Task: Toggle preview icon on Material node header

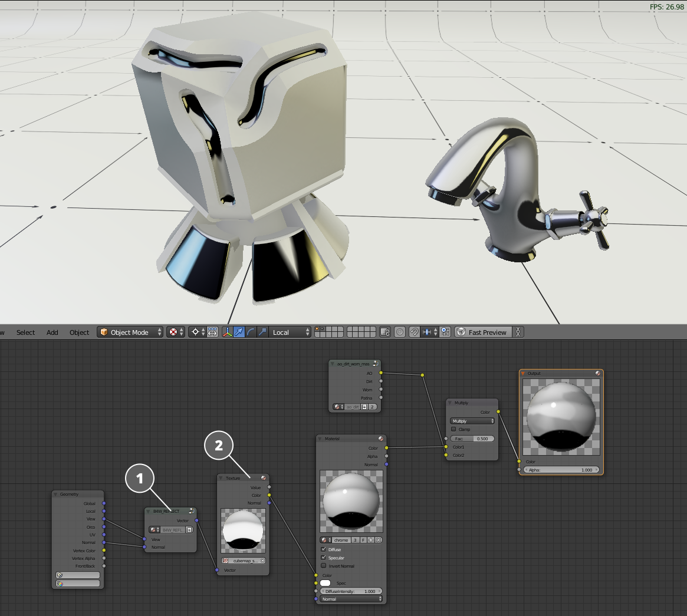Action: click(381, 439)
